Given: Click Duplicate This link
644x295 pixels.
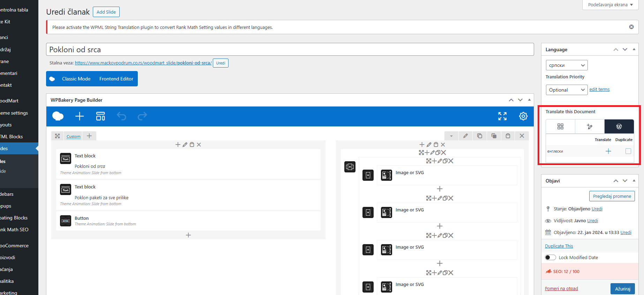Looking at the screenshot, I should click(559, 246).
